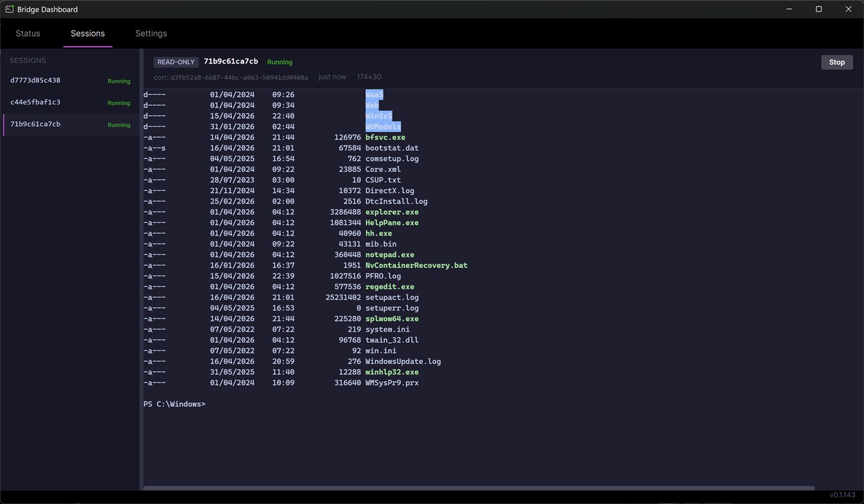This screenshot has width=864, height=504.
Task: Click WindowsUpdate.log file name
Action: (x=403, y=361)
